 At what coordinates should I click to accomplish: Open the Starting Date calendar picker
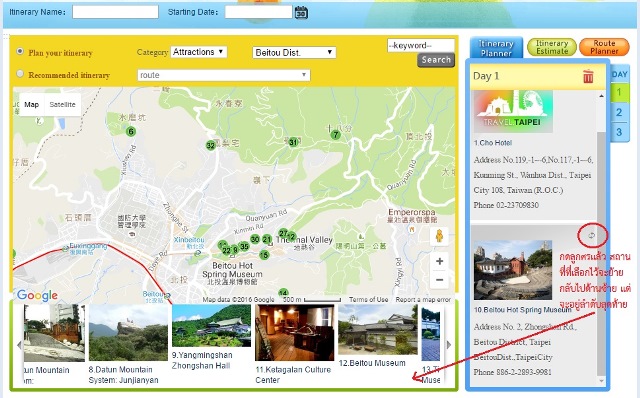301,13
